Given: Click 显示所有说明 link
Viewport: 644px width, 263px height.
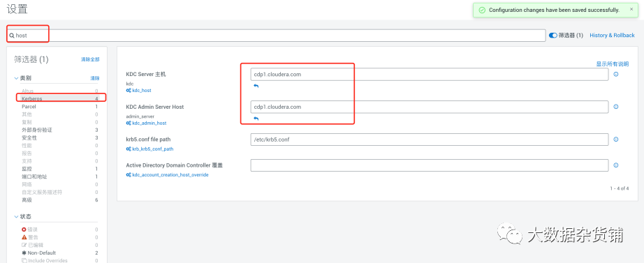Looking at the screenshot, I should 613,64.
